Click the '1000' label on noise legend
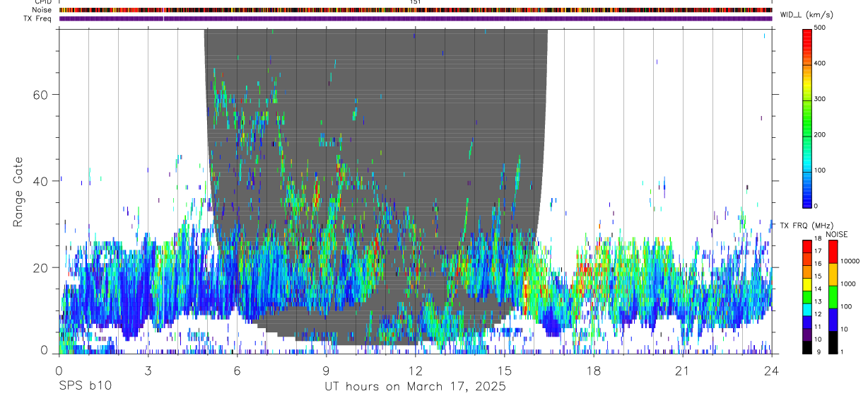Image resolution: width=868 pixels, height=401 pixels. click(x=849, y=284)
